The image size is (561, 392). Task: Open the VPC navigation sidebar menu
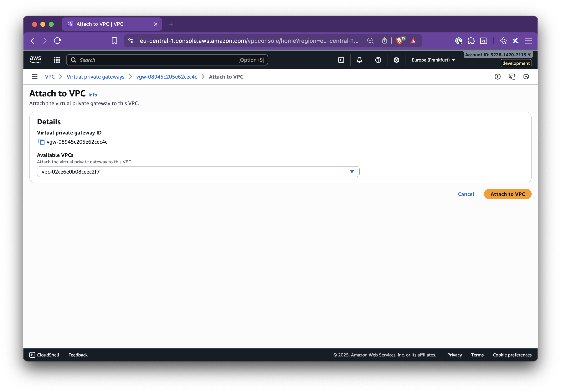pyautogui.click(x=35, y=76)
